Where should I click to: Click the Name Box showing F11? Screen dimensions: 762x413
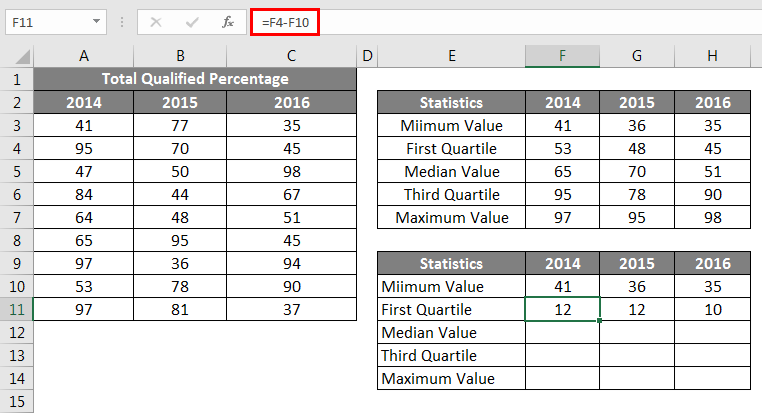pos(56,22)
